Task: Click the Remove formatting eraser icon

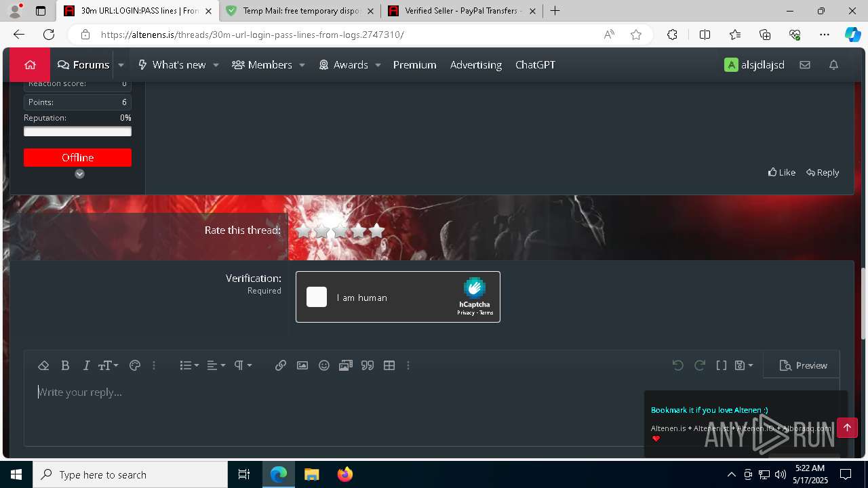Action: coord(43,365)
